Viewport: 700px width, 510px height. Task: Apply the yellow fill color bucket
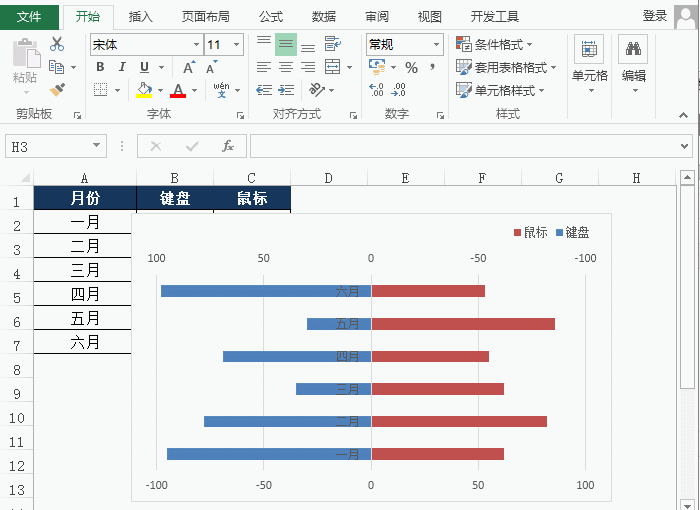pos(144,90)
